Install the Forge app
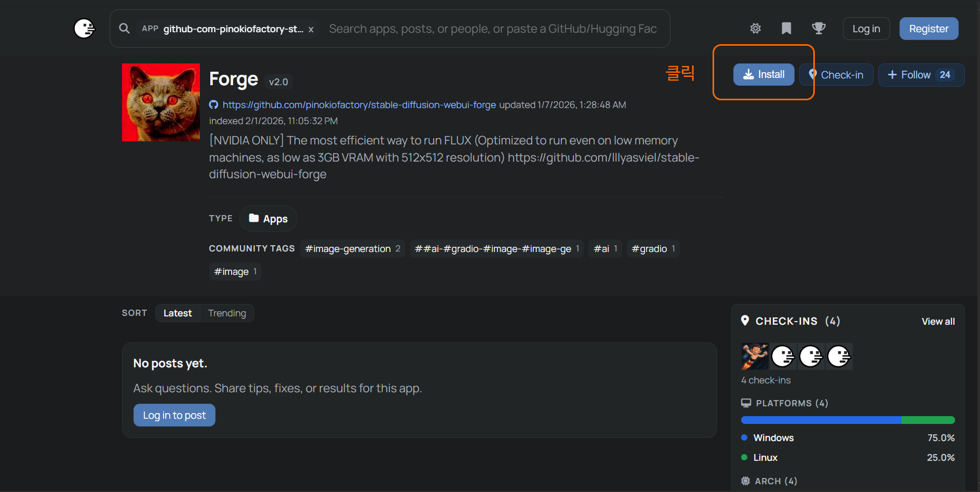The image size is (980, 492). pos(763,74)
